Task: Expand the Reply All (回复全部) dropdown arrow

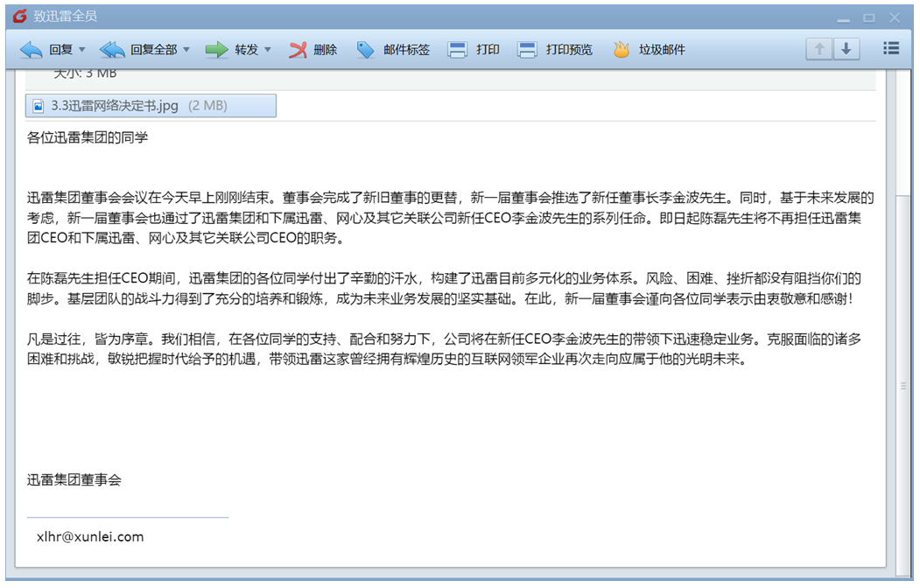Action: tap(186, 50)
